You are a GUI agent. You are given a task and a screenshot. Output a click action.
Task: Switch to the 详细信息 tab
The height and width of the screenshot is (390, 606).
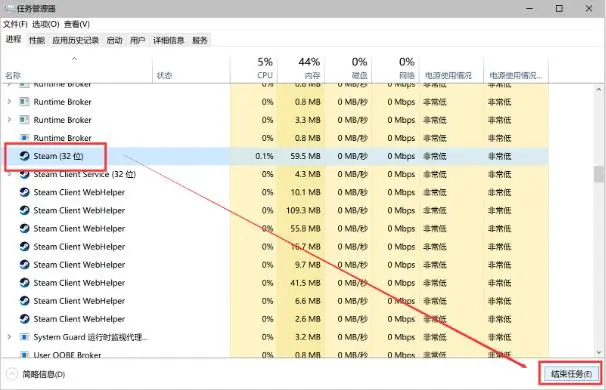coord(168,40)
